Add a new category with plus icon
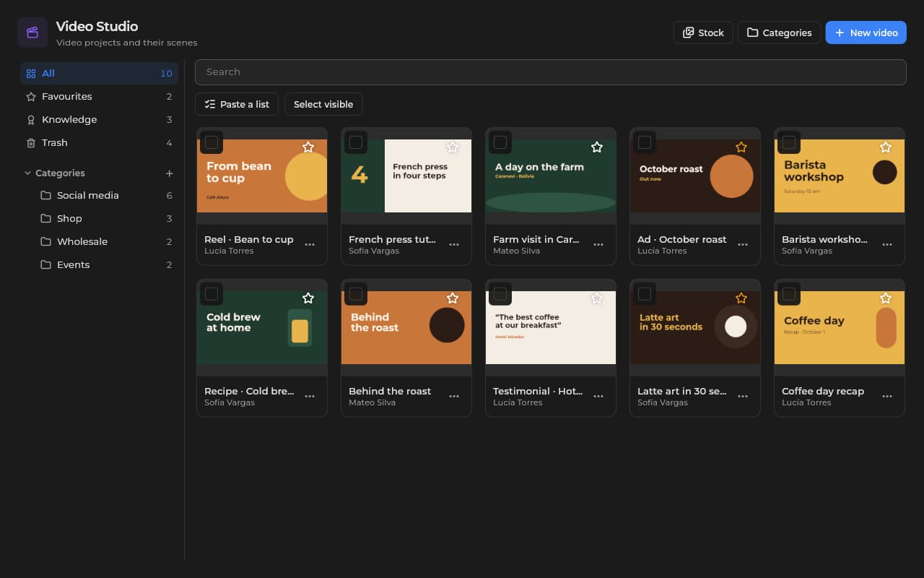 click(x=170, y=173)
